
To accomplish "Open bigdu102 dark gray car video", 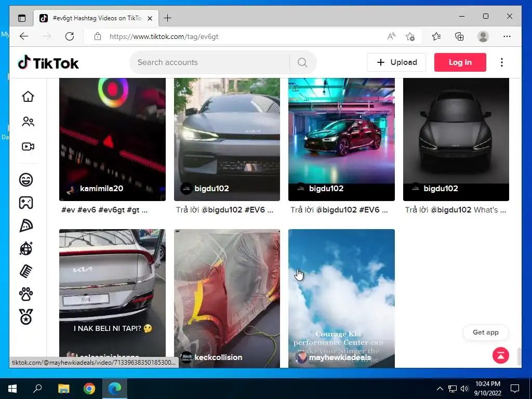I will 456,139.
